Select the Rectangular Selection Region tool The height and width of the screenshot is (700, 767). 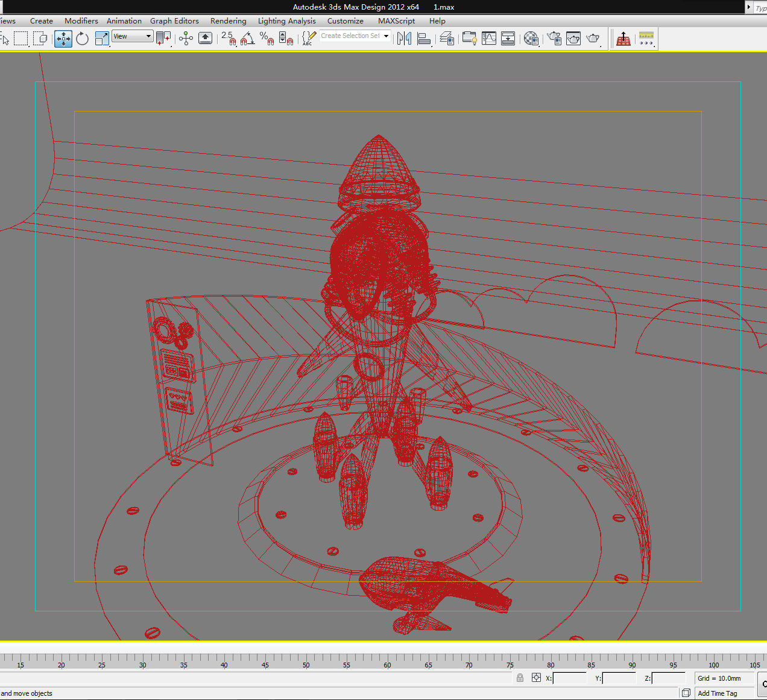[21, 39]
